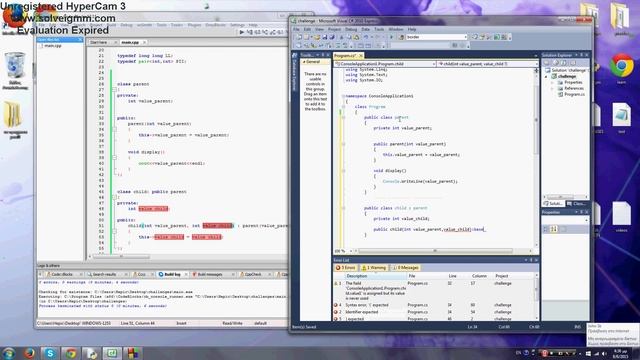
Task: Open the Window menu in Visual C#
Action: [x=396, y=29]
